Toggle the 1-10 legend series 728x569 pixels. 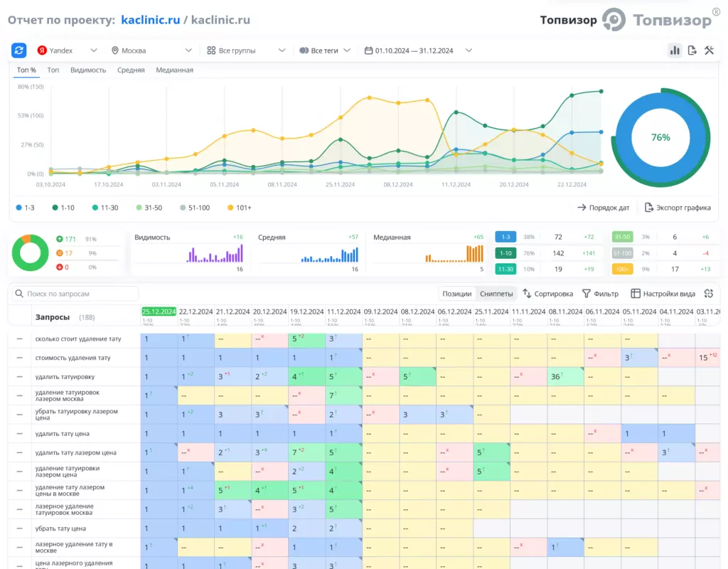pos(63,208)
